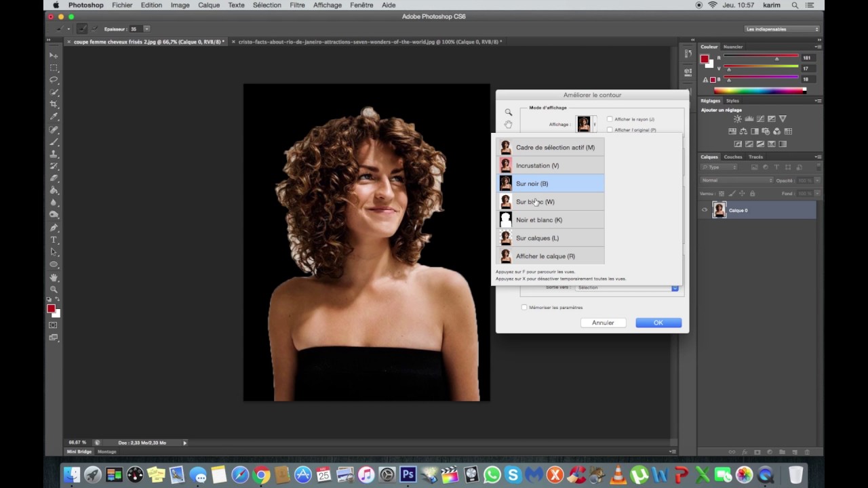Choose Sur blanc (W) view mode

pos(550,202)
